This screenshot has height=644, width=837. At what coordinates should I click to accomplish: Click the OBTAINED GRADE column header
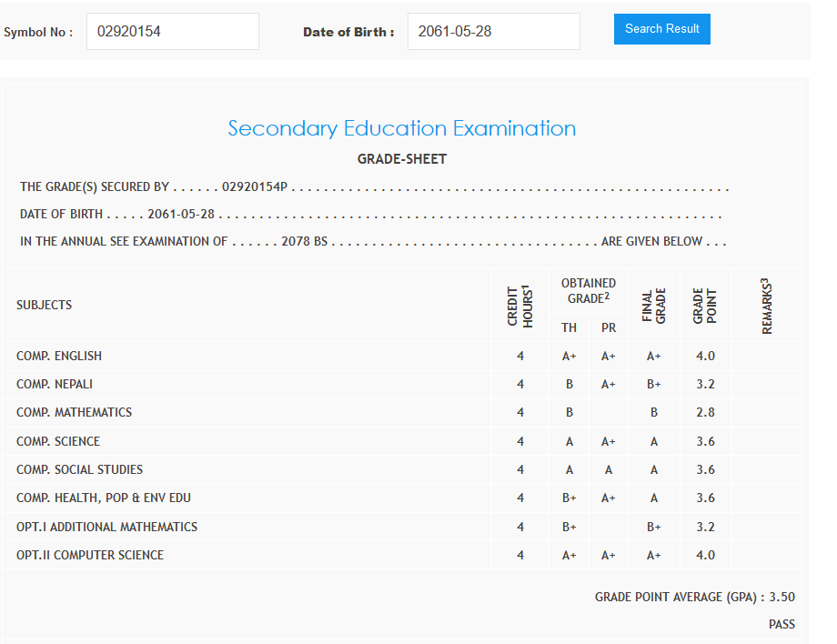589,291
